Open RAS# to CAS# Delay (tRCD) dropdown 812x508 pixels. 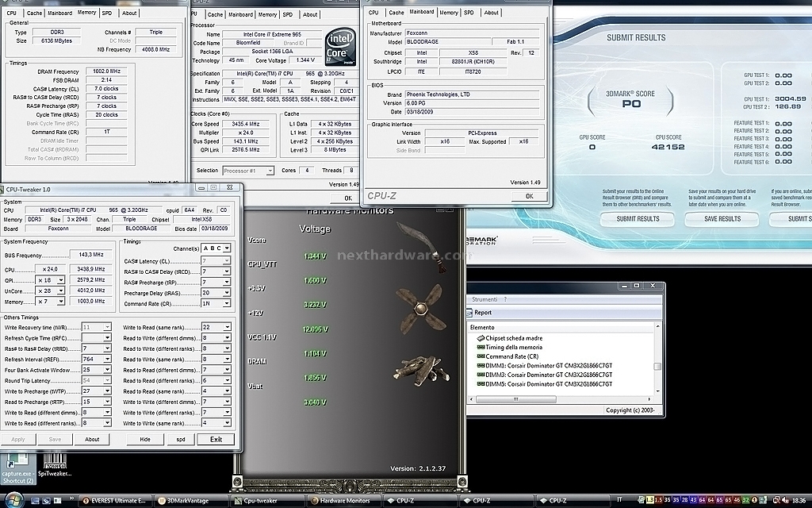[226, 271]
